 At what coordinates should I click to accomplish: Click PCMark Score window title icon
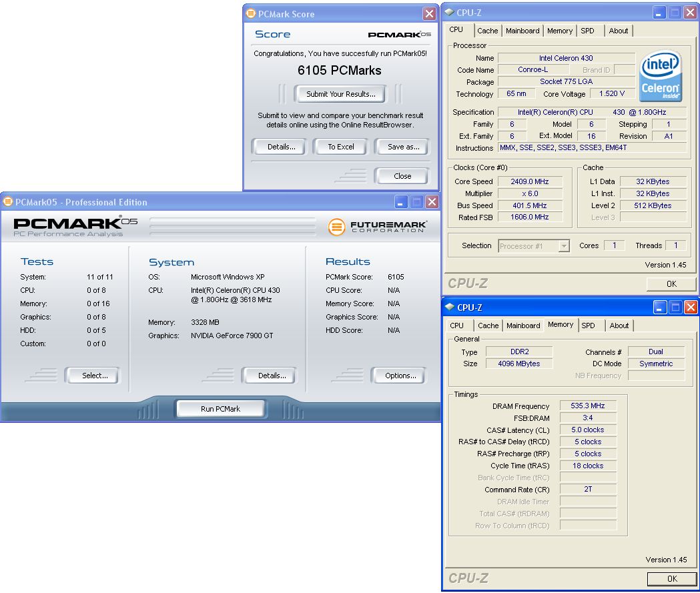point(251,14)
